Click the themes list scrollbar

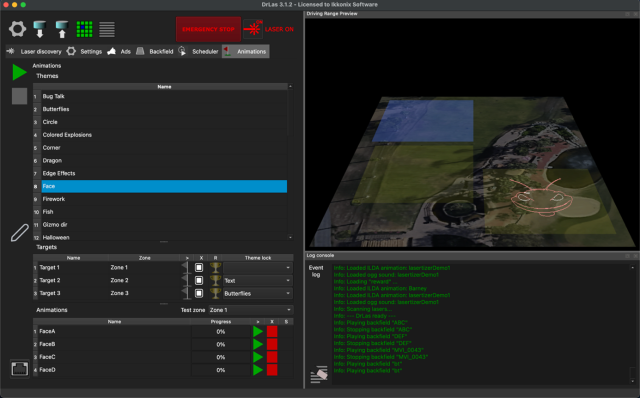pos(290,162)
